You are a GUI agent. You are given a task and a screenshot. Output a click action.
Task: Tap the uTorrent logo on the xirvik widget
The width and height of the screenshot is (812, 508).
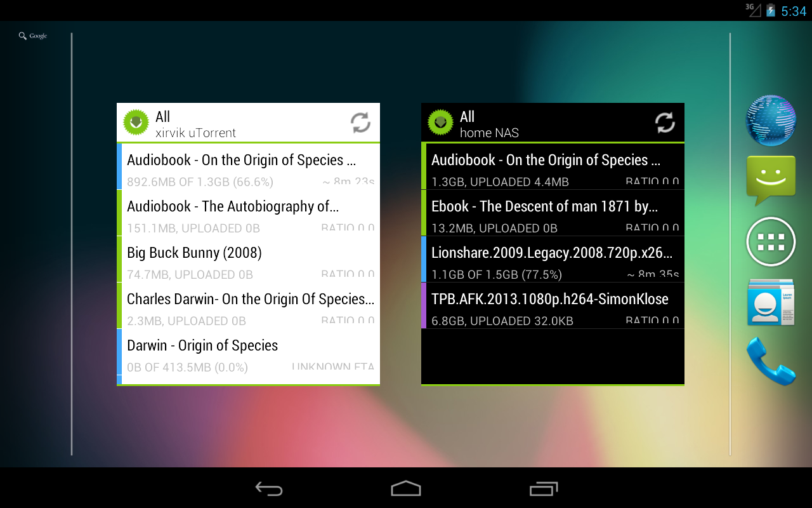point(136,122)
